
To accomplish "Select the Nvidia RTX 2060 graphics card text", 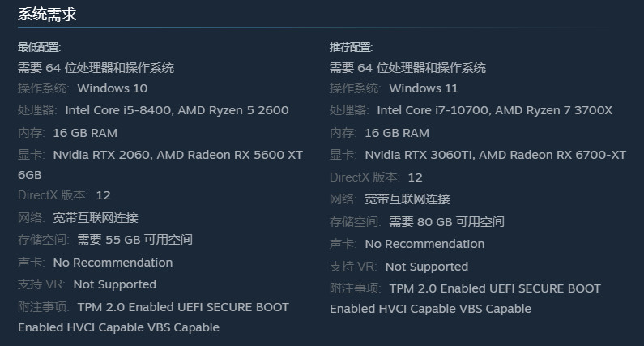I will (103, 155).
